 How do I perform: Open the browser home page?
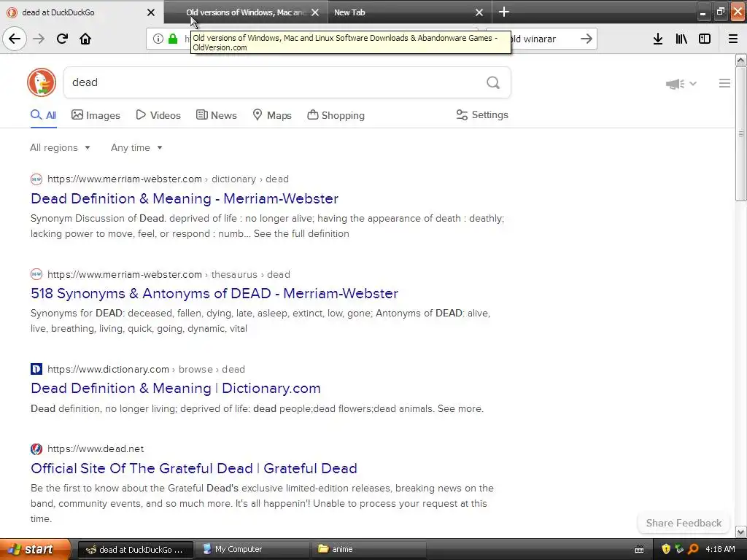pyautogui.click(x=85, y=39)
